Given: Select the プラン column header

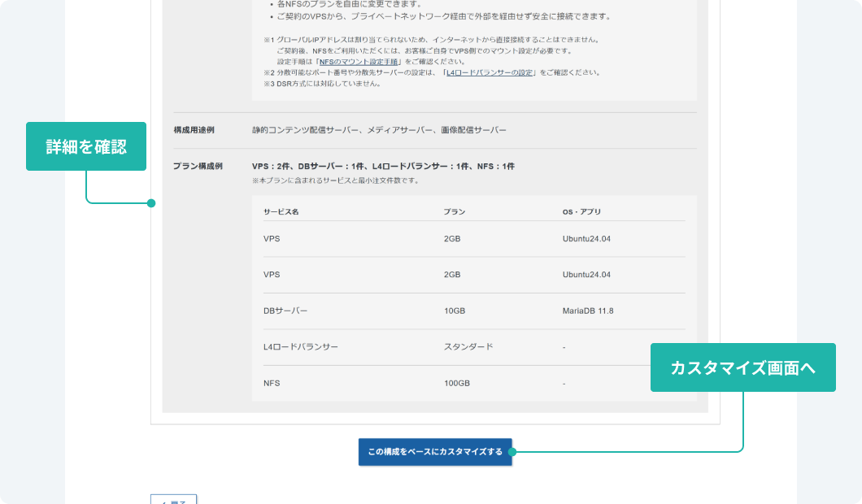Looking at the screenshot, I should pos(455,211).
